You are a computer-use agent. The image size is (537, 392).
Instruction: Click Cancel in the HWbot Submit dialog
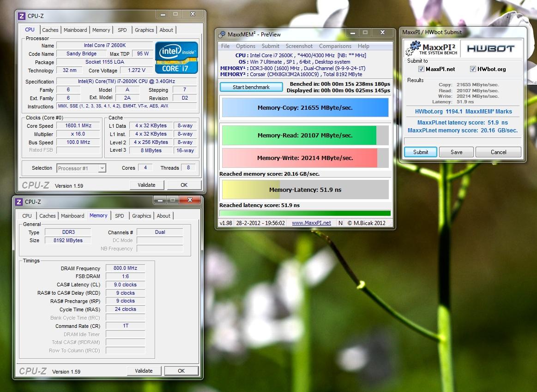[x=498, y=152]
